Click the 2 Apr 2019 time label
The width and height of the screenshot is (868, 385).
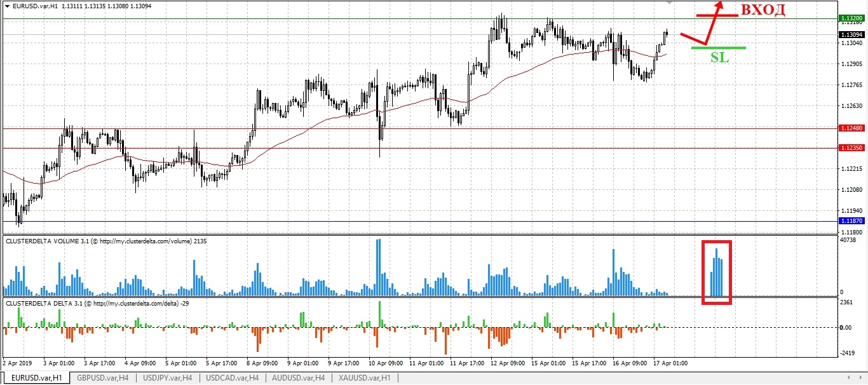pos(18,363)
